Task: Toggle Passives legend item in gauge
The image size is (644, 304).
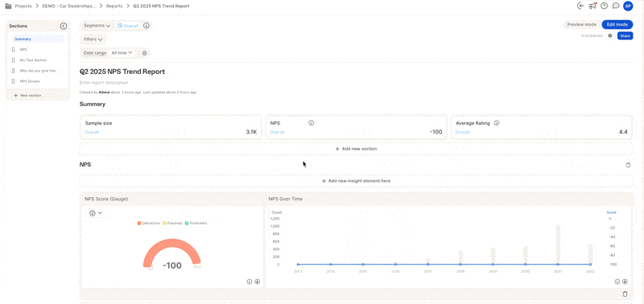Action: (x=172, y=224)
